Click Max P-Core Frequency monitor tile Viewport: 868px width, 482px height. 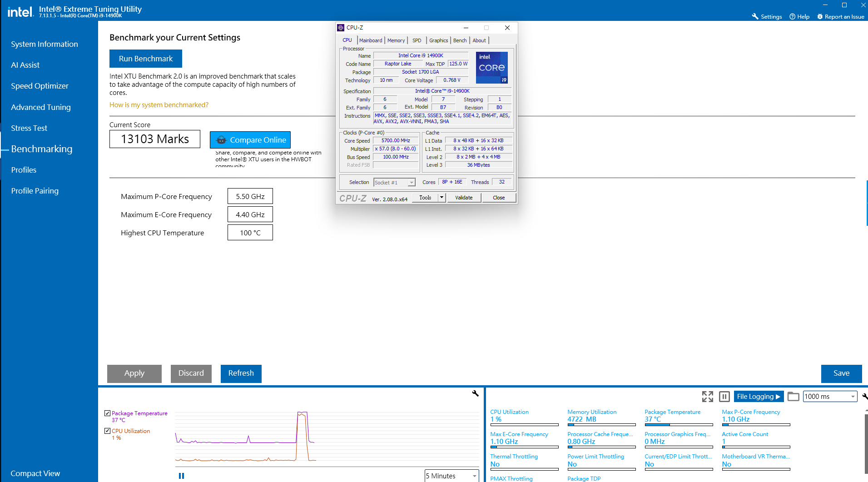(x=756, y=417)
